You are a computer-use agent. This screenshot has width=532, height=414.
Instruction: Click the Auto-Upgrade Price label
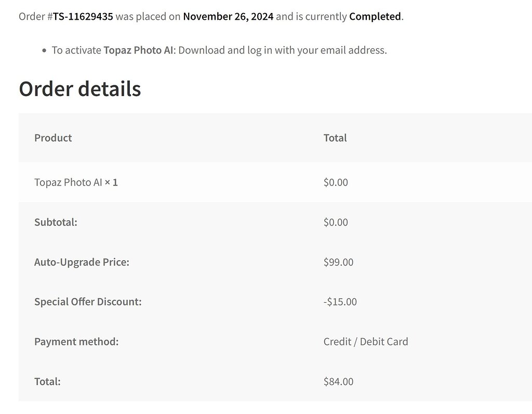(82, 262)
